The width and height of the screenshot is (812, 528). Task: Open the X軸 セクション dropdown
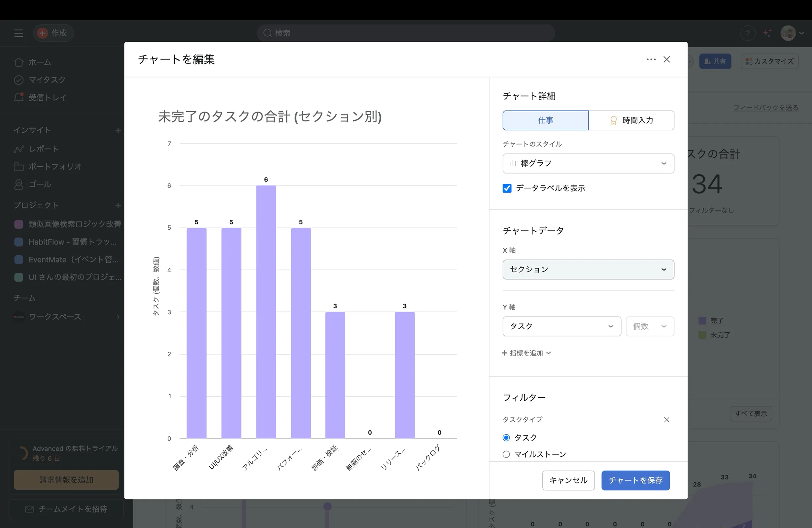tap(588, 270)
